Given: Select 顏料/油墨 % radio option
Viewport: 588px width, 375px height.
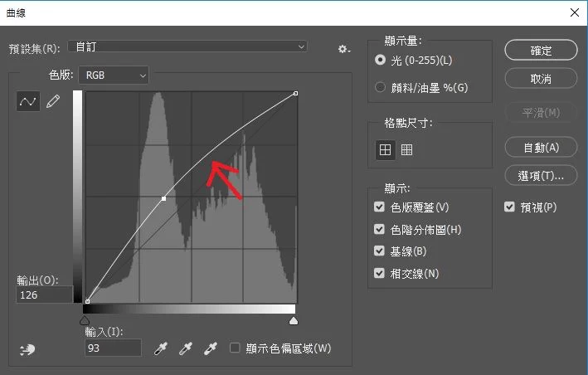Looking at the screenshot, I should pos(381,86).
